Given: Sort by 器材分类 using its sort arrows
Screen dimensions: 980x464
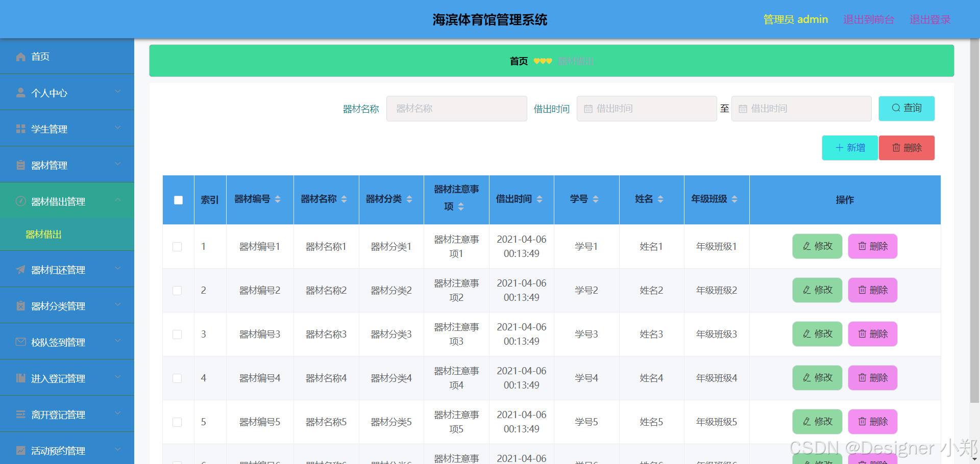Looking at the screenshot, I should point(409,199).
